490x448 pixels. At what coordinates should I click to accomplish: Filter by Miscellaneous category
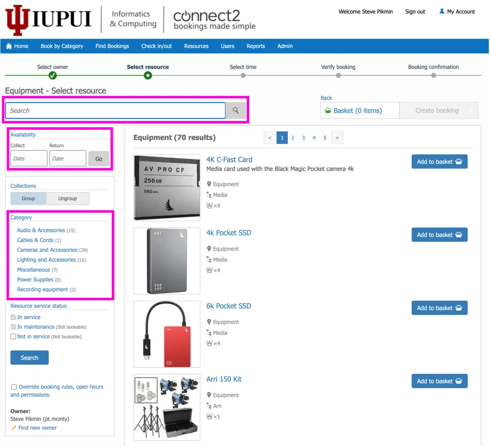pyautogui.click(x=34, y=270)
